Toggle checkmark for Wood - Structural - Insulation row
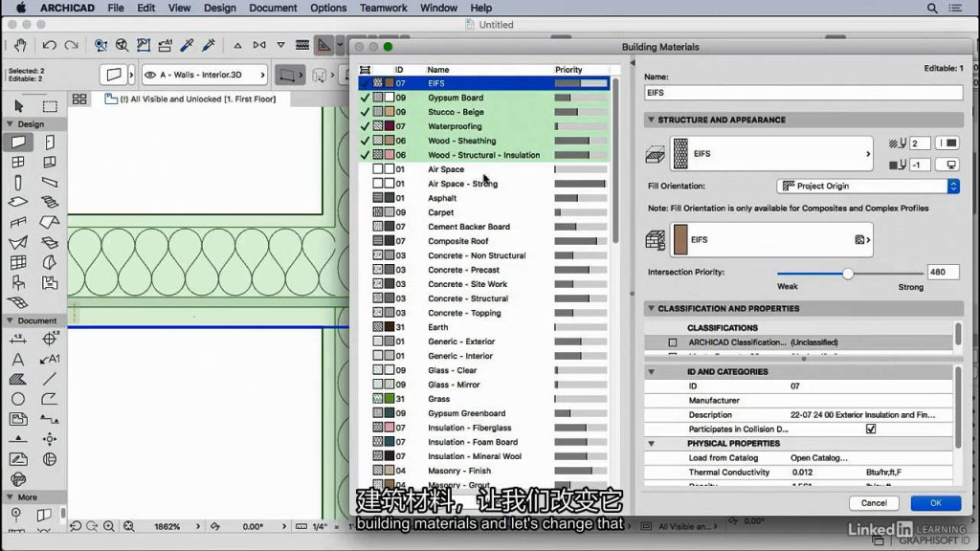The image size is (980, 551). click(365, 155)
